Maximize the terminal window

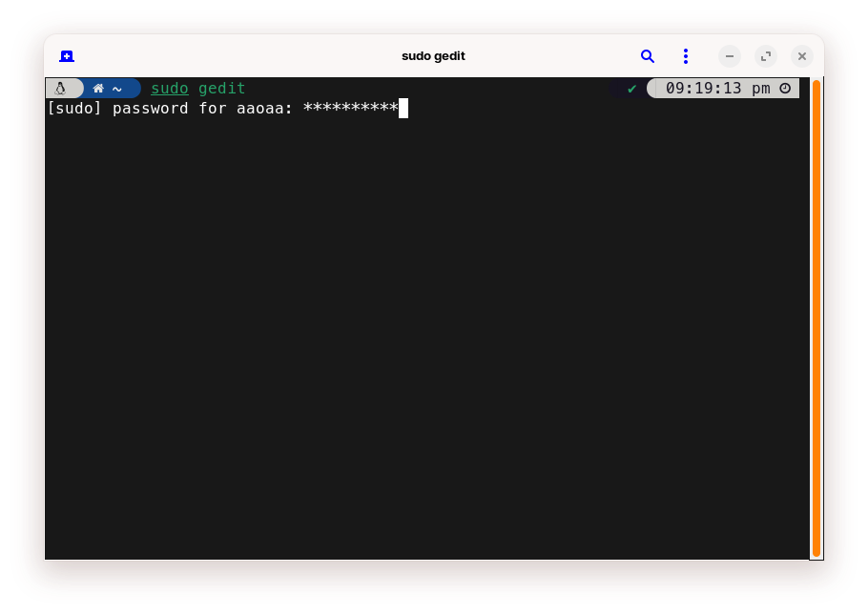[766, 56]
